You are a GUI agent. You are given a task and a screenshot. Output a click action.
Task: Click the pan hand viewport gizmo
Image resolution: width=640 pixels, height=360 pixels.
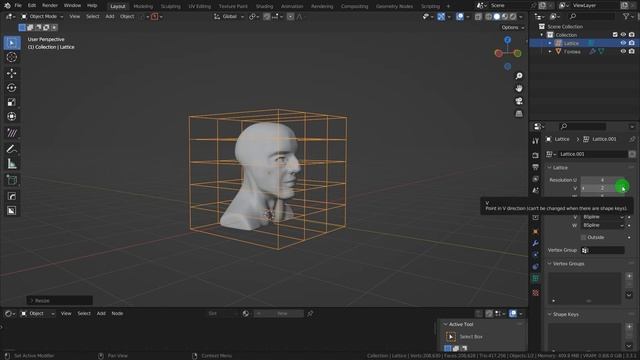(x=519, y=88)
